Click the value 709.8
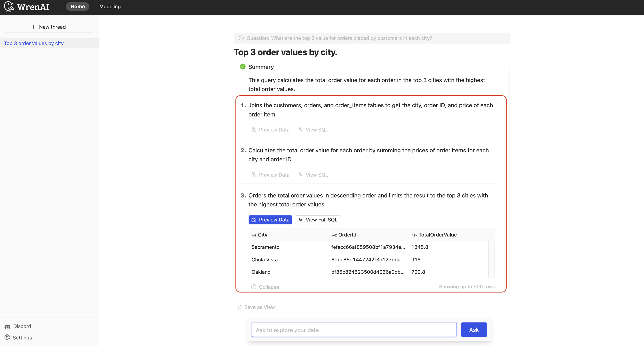This screenshot has width=644, height=346. pos(418,272)
